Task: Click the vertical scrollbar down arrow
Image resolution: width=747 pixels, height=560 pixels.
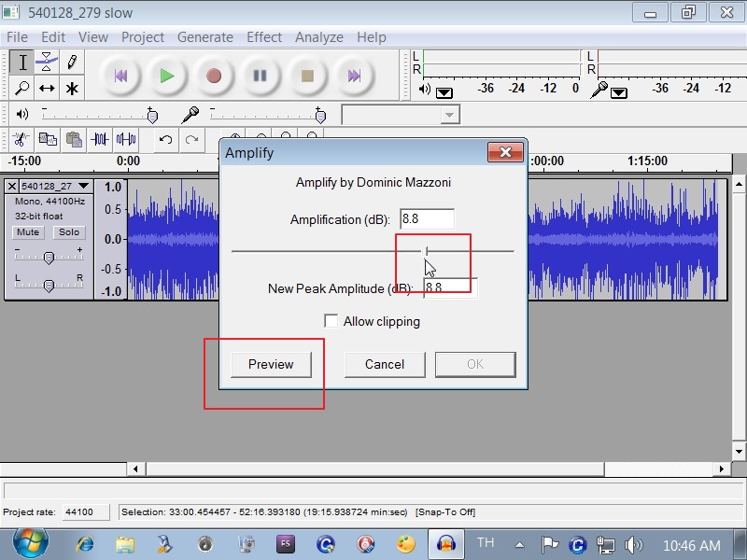Action: (739, 451)
